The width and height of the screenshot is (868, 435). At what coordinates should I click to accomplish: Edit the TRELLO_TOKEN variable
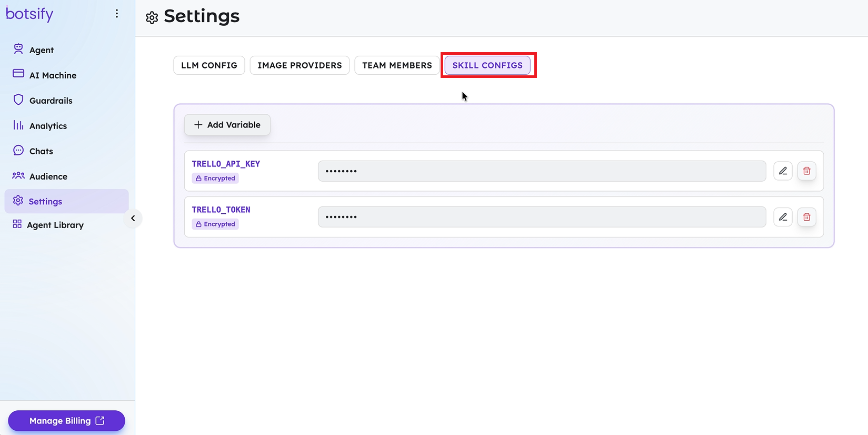point(783,217)
